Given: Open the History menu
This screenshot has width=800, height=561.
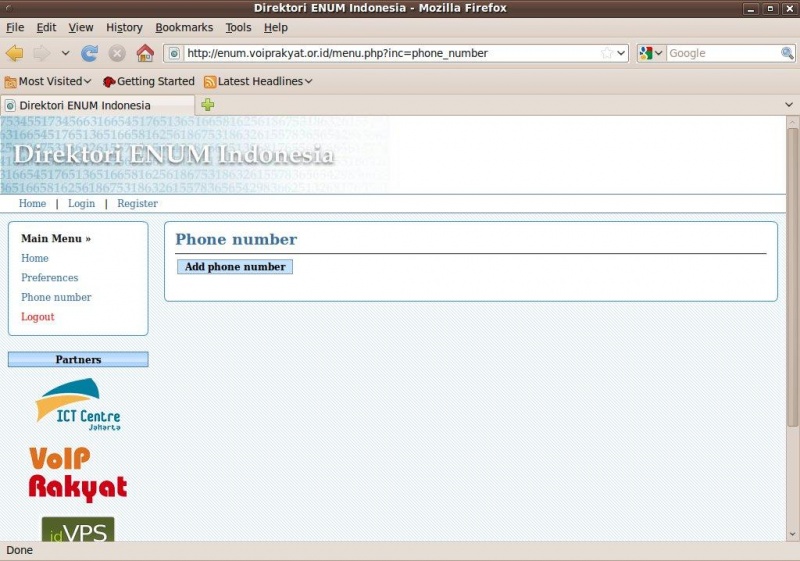Looking at the screenshot, I should click(x=124, y=28).
